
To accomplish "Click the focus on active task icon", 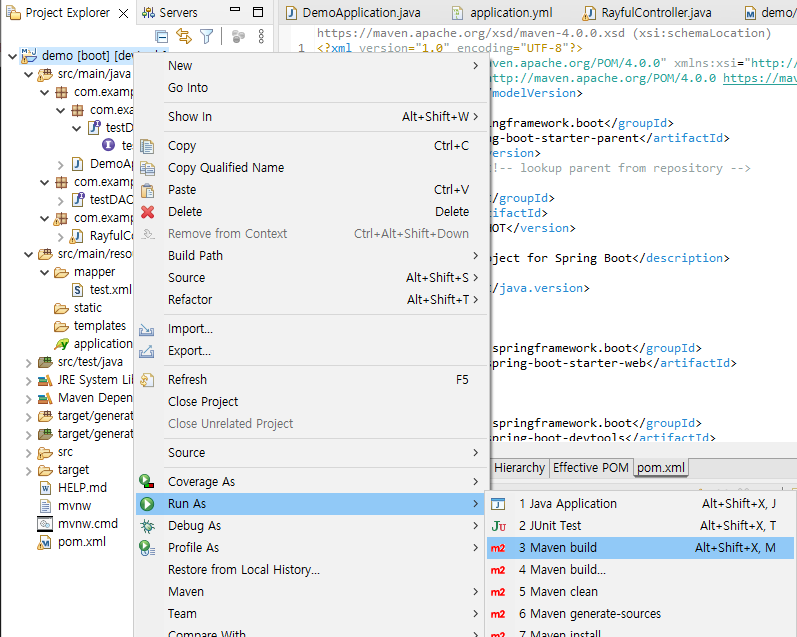I will point(238,36).
